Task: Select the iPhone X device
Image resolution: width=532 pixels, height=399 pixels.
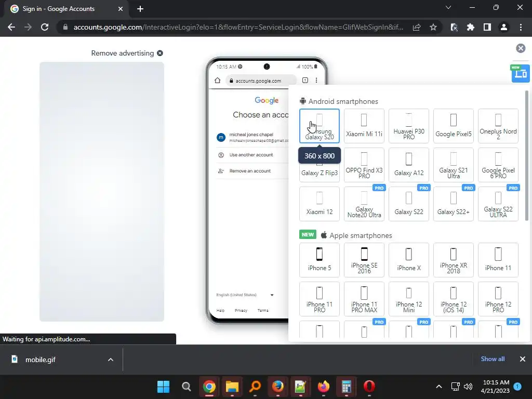Action: pyautogui.click(x=409, y=260)
